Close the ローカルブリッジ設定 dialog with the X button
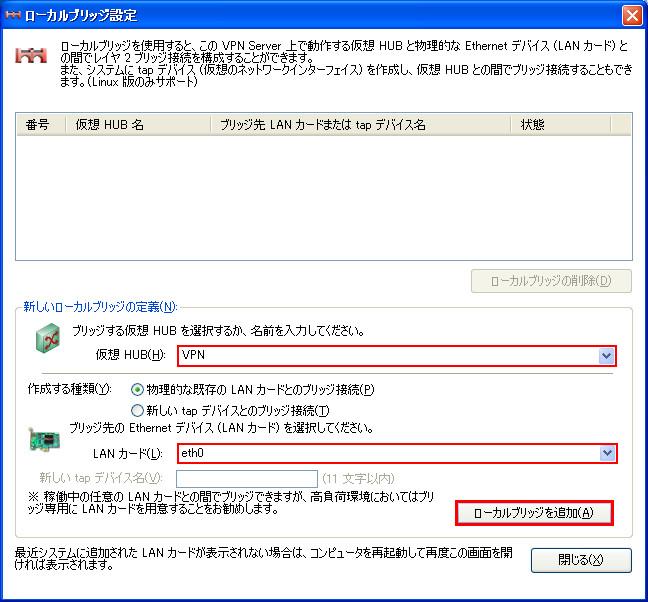This screenshot has height=602, width=648. (x=632, y=16)
